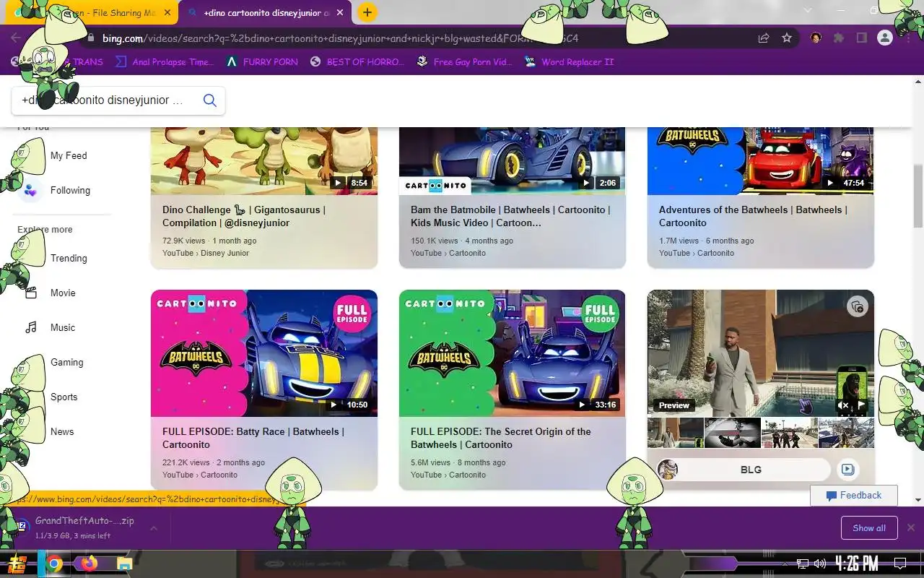
Task: Show hidden system tray icons
Action: pyautogui.click(x=785, y=564)
